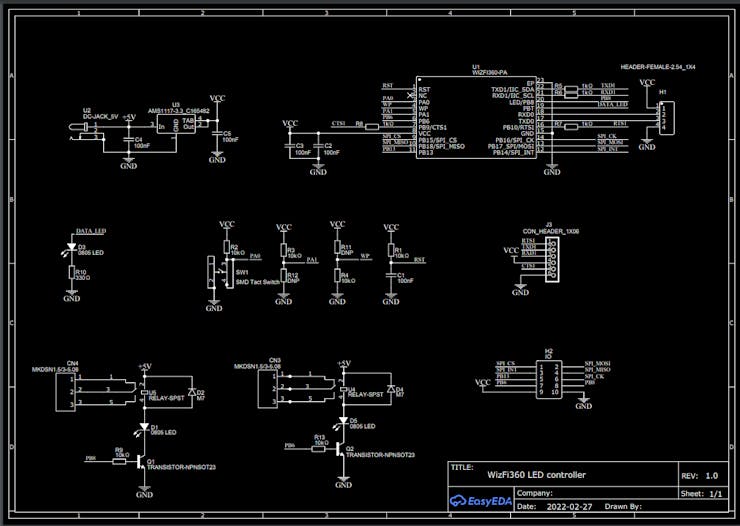Click the H1 female header symbol
Viewport: 740px width, 526px height.
tap(666, 118)
